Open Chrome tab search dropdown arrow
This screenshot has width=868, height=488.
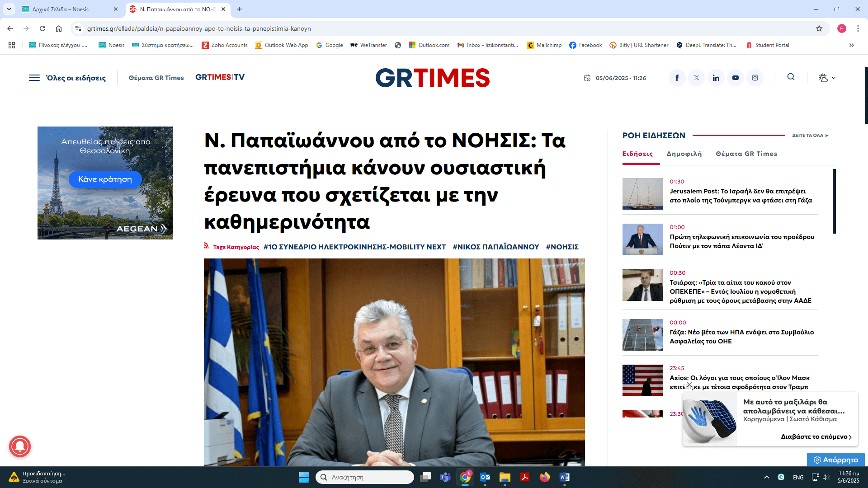coord(9,9)
